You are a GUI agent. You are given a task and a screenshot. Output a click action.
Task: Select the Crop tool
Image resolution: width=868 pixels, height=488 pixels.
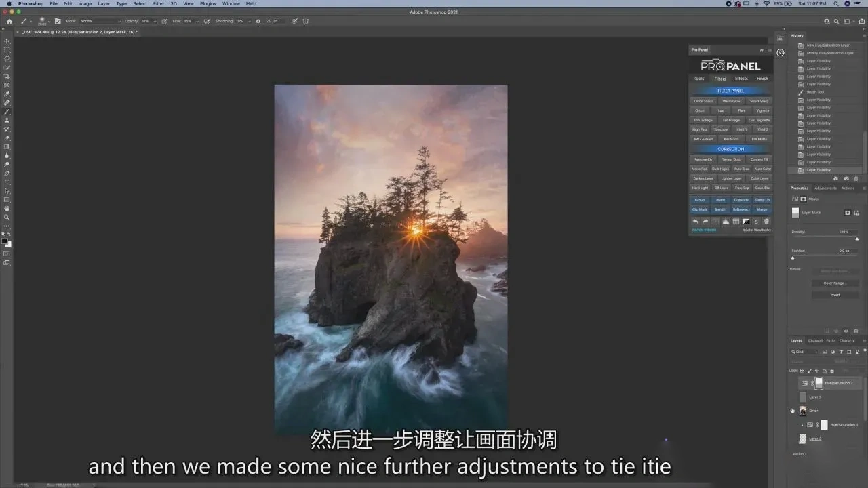click(x=7, y=77)
